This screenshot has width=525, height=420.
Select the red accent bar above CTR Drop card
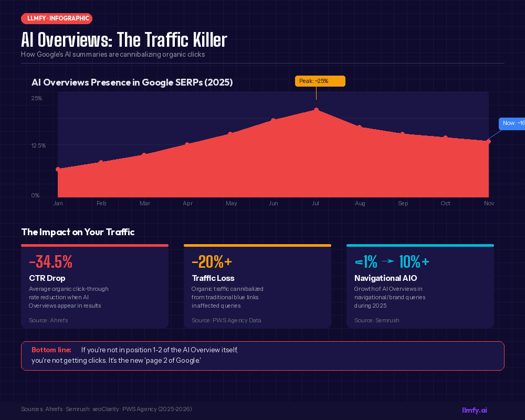click(x=94, y=245)
